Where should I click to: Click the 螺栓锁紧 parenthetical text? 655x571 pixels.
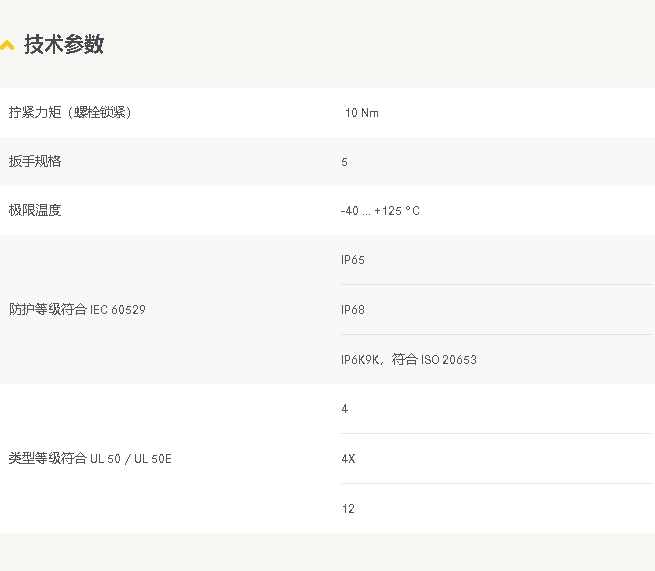pyautogui.click(x=99, y=112)
